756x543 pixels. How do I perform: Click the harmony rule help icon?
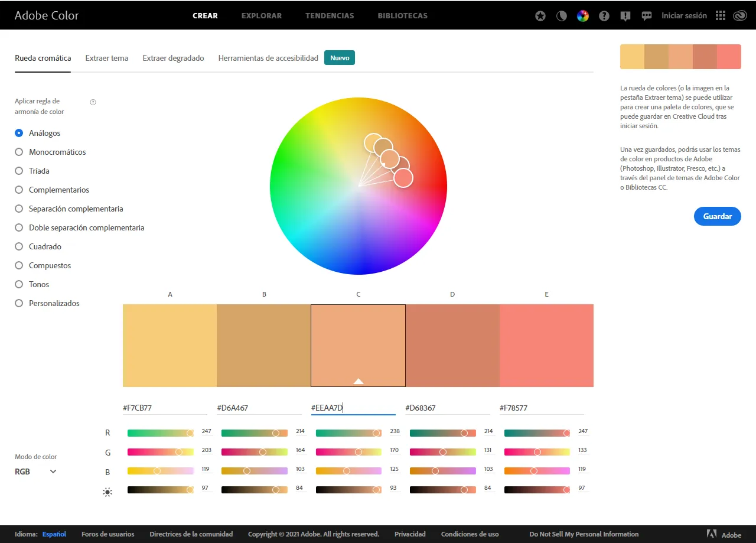point(93,102)
